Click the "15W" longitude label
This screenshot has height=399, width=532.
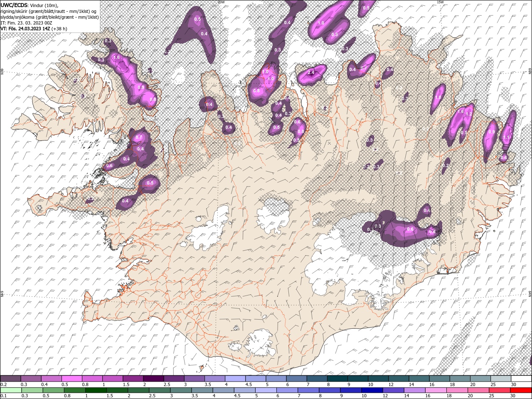(x=440, y=2)
